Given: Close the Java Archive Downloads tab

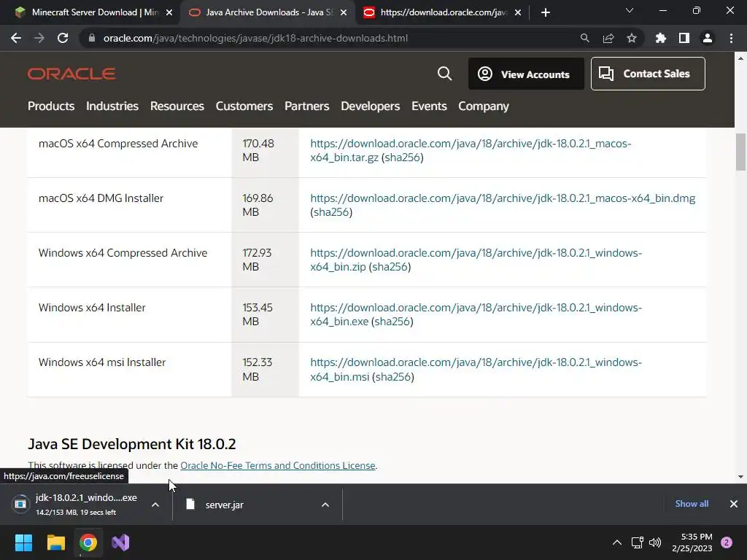Looking at the screenshot, I should (x=344, y=12).
